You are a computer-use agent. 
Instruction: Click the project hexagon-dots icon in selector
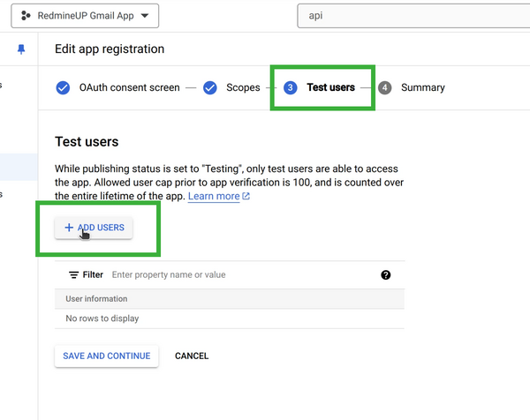point(26,16)
